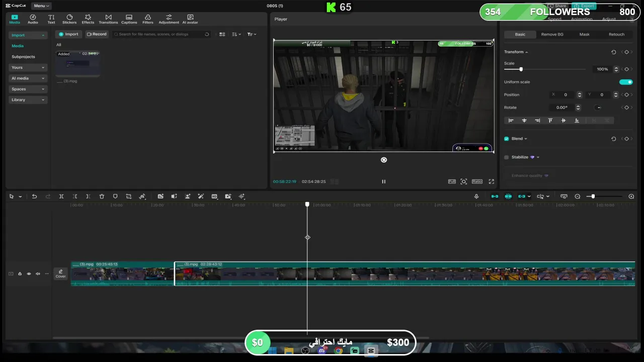The height and width of the screenshot is (362, 644).
Task: Align clip to top edge
Action: 550,121
